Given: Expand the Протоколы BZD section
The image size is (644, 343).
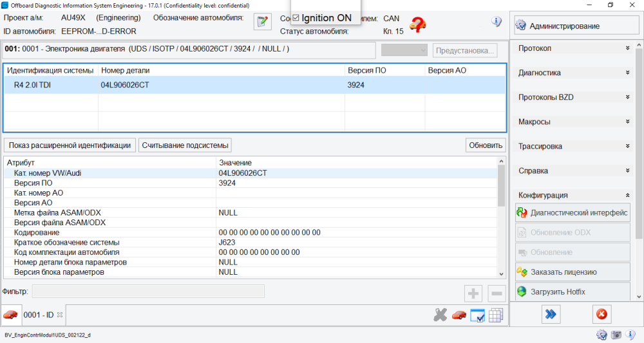Looking at the screenshot, I should point(627,97).
